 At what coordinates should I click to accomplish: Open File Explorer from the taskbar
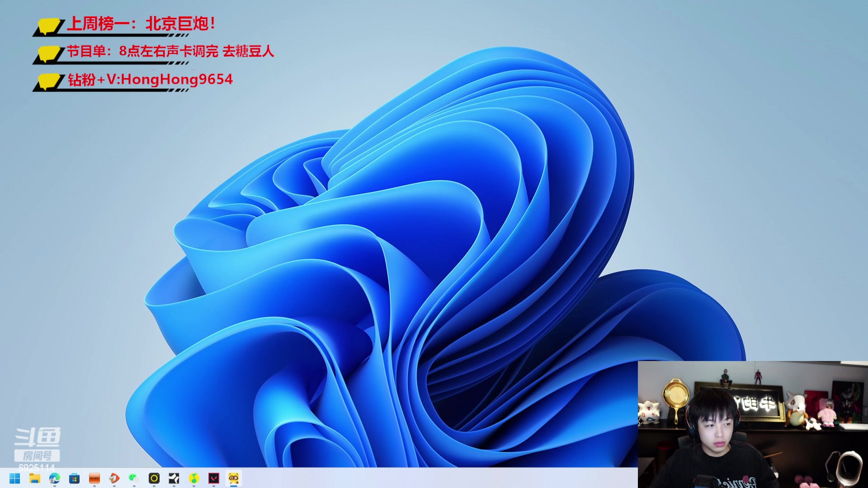click(x=35, y=478)
